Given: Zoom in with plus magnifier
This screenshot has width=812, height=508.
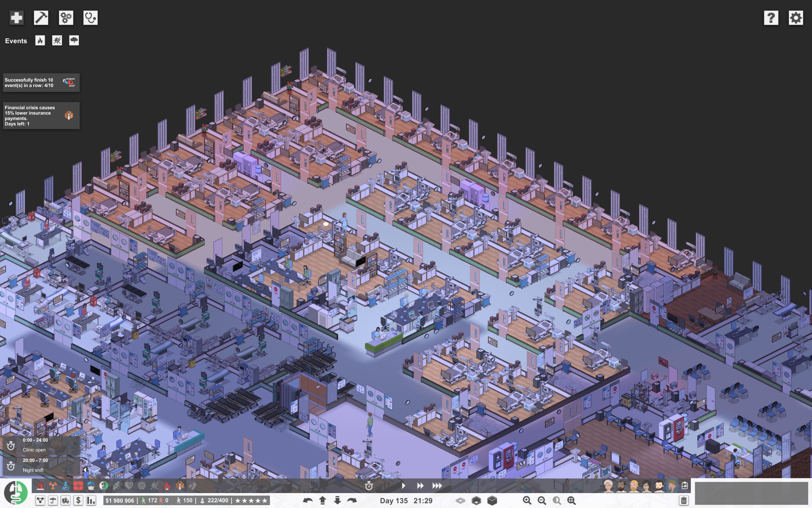Looking at the screenshot, I should 527,500.
